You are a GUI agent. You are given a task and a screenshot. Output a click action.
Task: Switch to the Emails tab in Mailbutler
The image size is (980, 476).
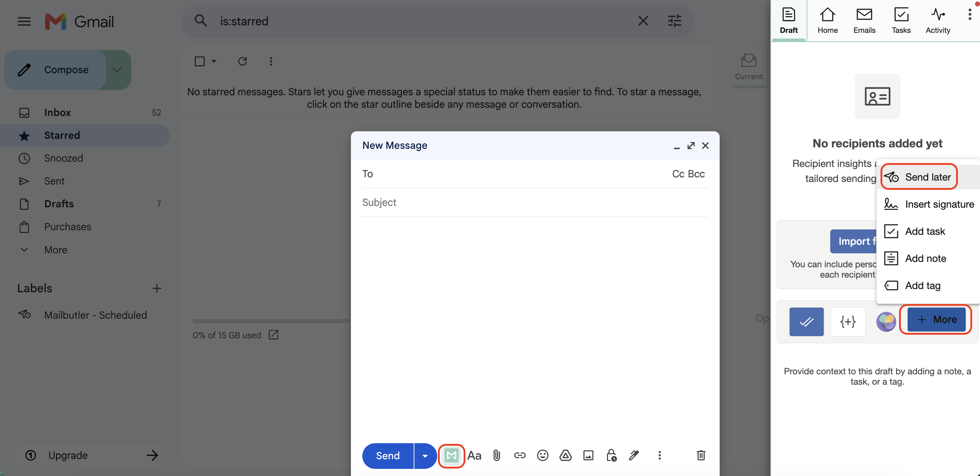tap(864, 21)
